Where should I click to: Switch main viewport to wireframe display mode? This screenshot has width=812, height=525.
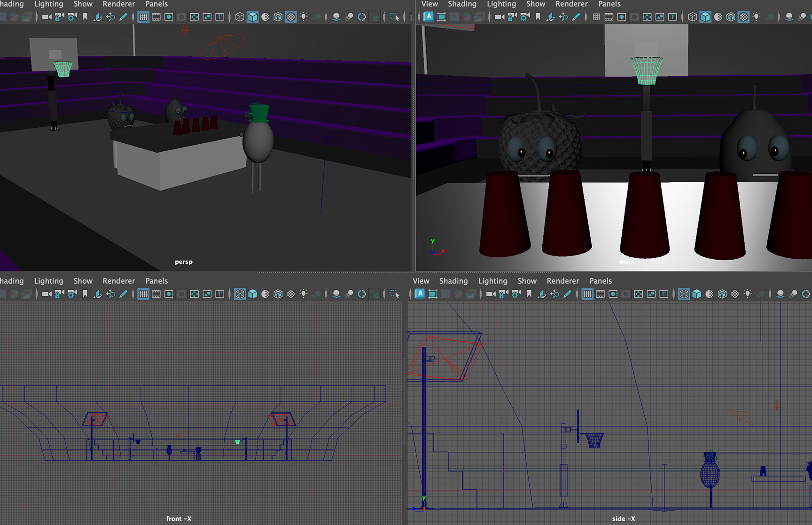[693, 16]
